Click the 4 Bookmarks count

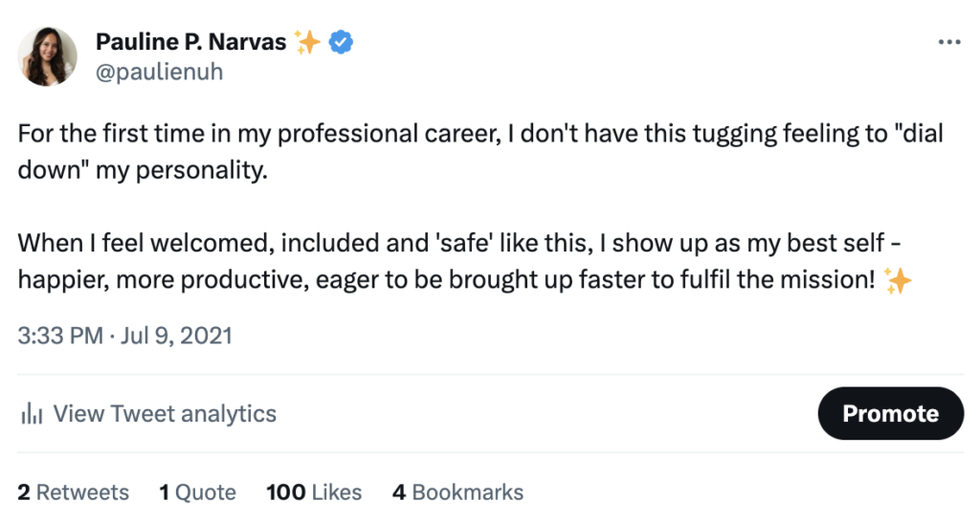[457, 492]
